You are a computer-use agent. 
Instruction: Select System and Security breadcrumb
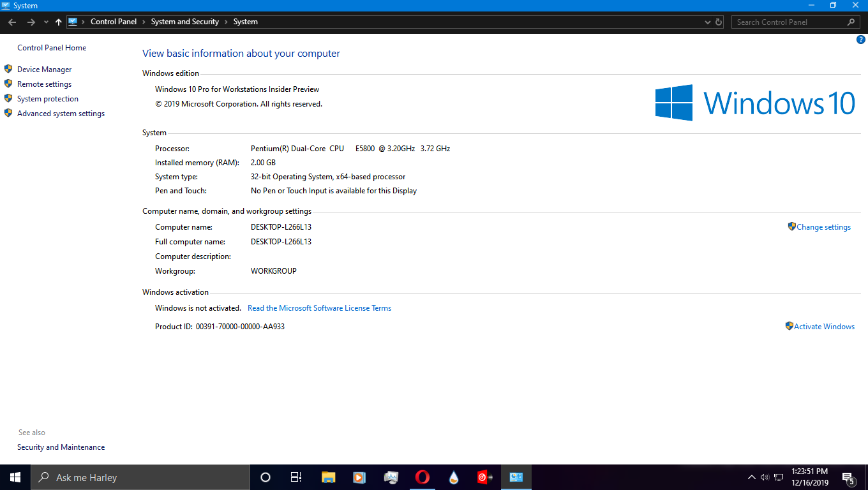pos(185,22)
